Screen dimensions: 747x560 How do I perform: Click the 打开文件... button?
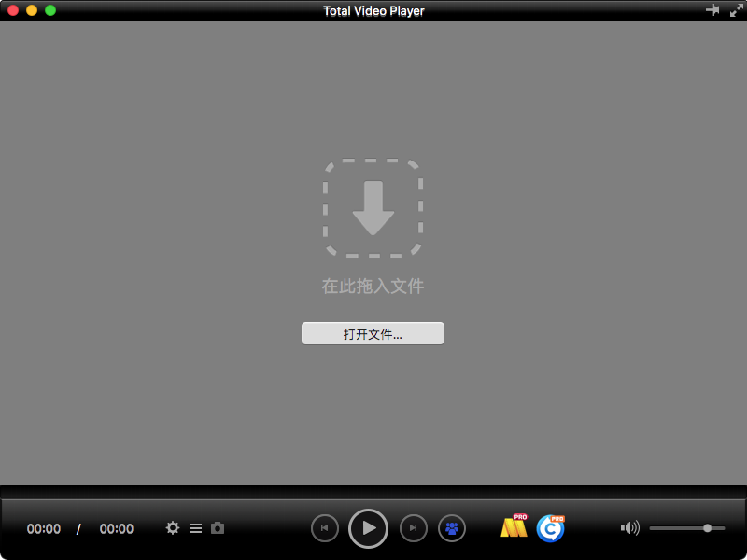pyautogui.click(x=373, y=333)
